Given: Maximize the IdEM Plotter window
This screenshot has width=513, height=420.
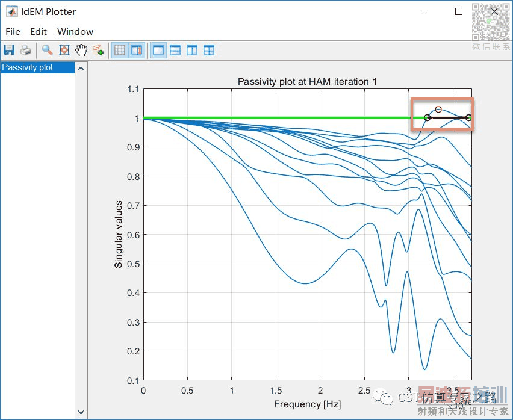Looking at the screenshot, I should (x=459, y=11).
